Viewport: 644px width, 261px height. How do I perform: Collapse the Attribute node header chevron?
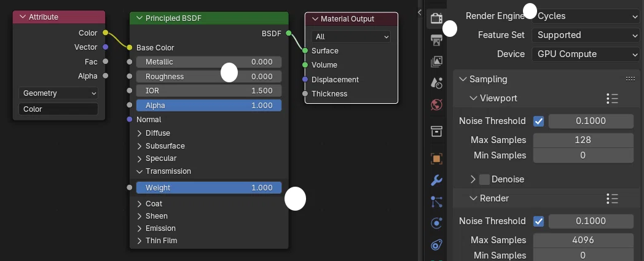22,17
